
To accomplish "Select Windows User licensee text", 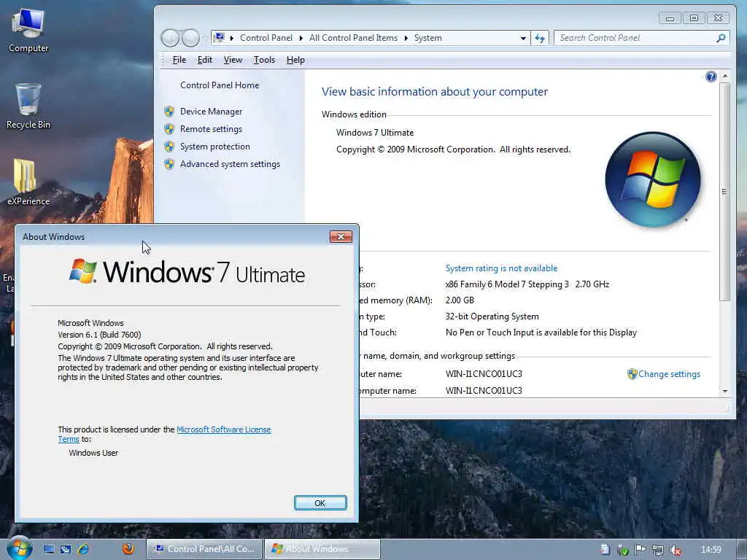I will coord(93,453).
